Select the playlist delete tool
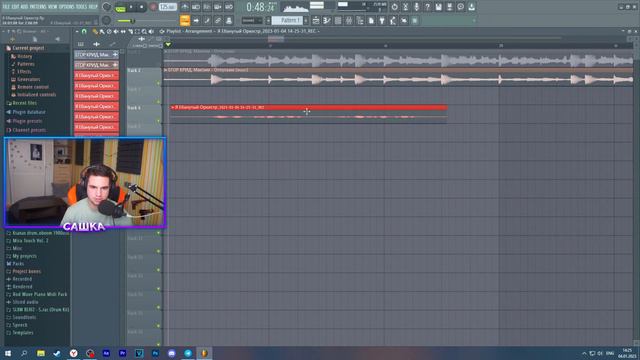 [109, 31]
